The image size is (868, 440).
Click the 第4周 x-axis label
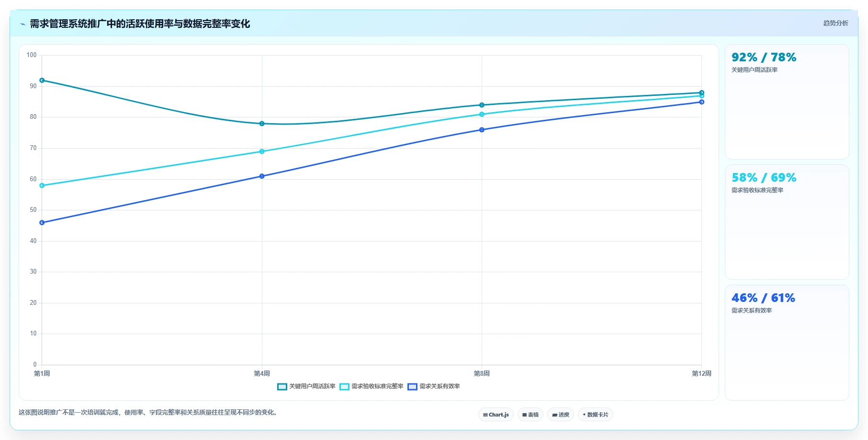tap(262, 373)
